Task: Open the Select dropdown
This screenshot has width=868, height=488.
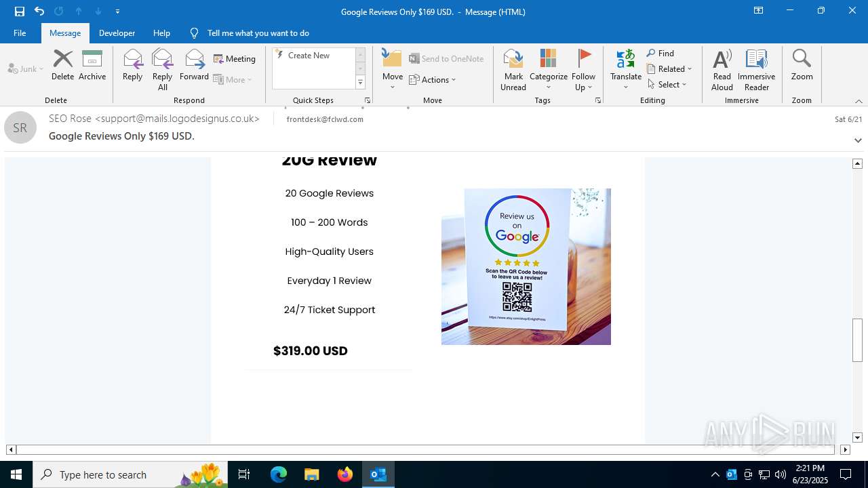Action: point(667,85)
